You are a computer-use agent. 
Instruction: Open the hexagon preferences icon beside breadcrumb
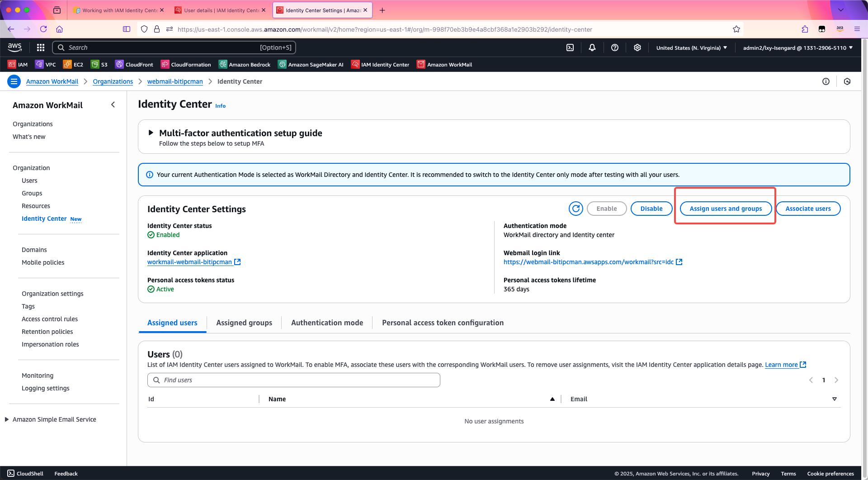[847, 81]
